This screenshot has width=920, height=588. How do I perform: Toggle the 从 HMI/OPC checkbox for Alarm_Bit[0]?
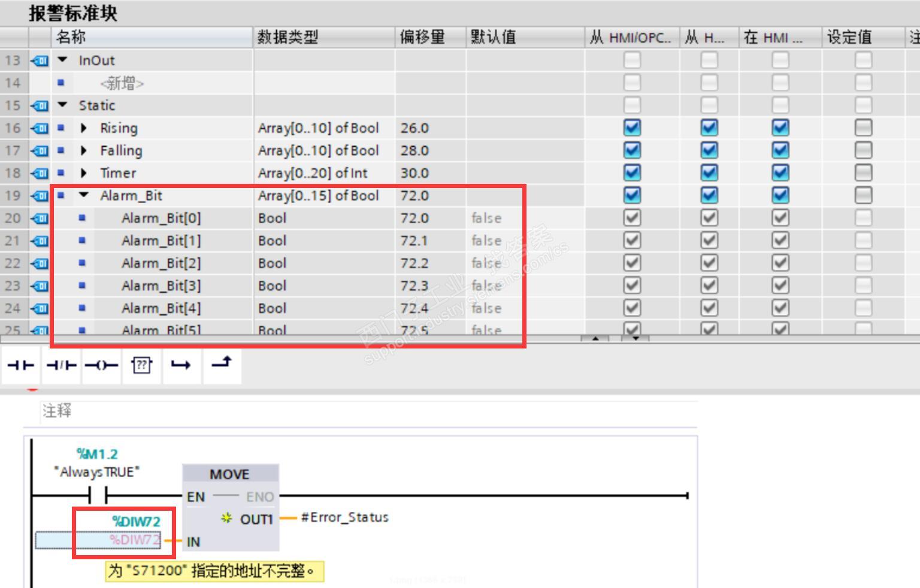click(632, 218)
